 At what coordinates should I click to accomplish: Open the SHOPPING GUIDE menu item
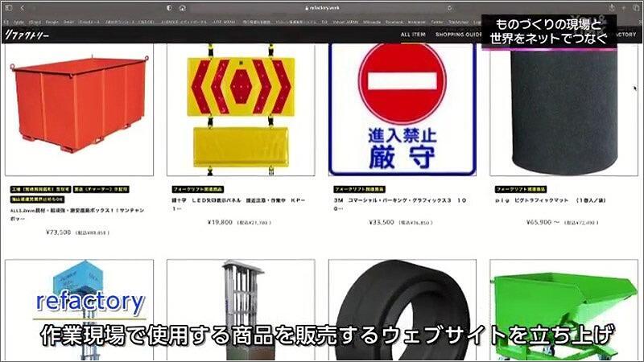pyautogui.click(x=458, y=35)
